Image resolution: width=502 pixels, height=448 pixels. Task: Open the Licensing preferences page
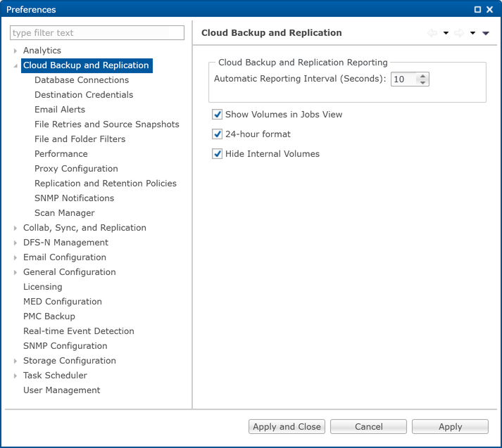(x=42, y=287)
